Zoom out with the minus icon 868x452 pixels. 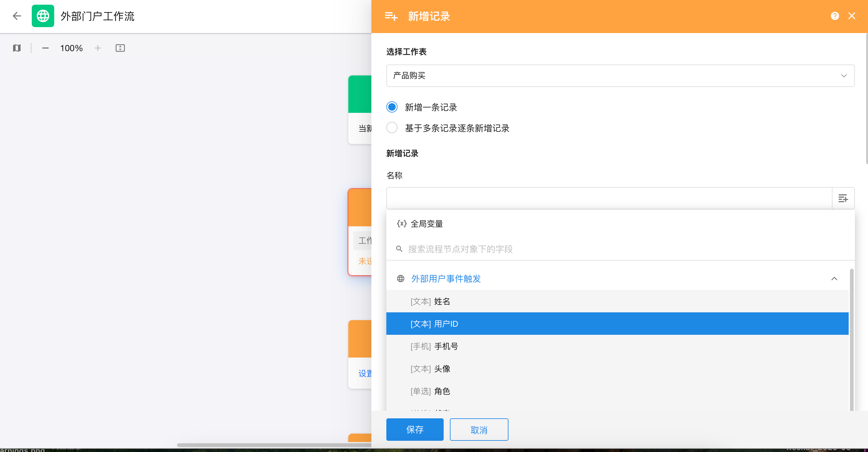45,48
